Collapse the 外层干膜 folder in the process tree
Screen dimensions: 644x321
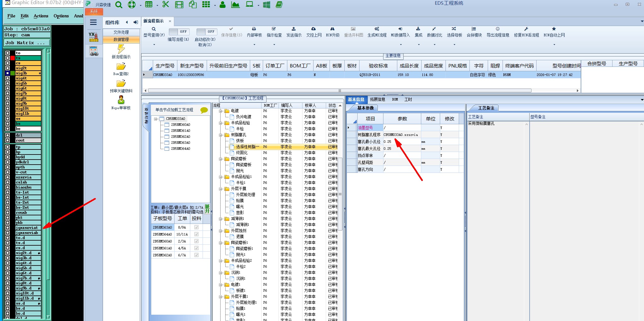click(x=221, y=189)
